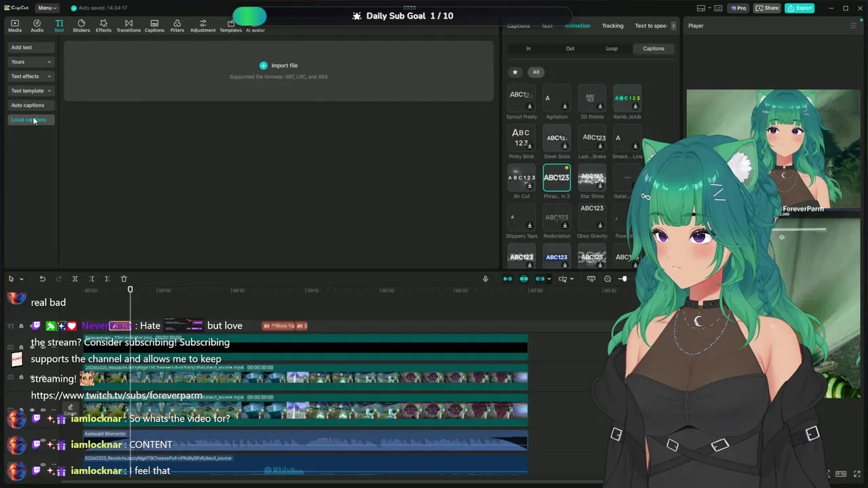The width and height of the screenshot is (868, 488).
Task: Select the Phrase In 2 animation thumbnail
Action: click(557, 178)
